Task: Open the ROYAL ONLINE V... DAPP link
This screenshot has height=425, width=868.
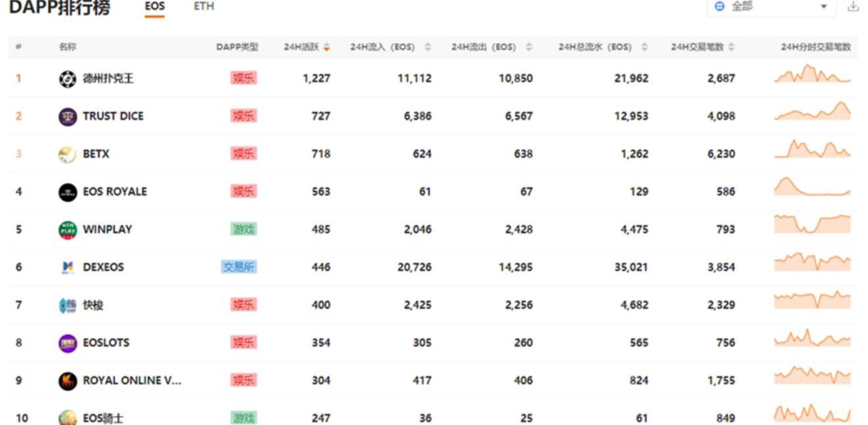Action: (132, 381)
